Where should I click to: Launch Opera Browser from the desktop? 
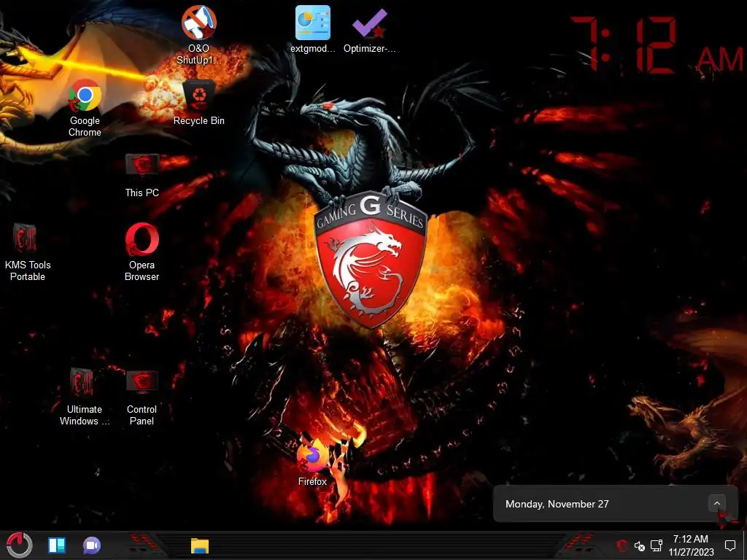142,252
